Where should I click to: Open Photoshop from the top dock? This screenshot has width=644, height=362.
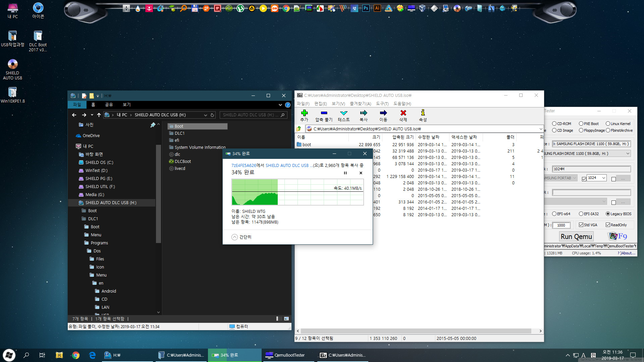(366, 8)
